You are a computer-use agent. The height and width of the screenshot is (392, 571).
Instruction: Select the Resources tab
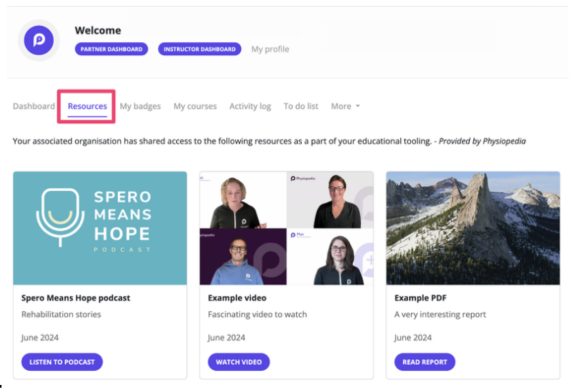(x=88, y=106)
